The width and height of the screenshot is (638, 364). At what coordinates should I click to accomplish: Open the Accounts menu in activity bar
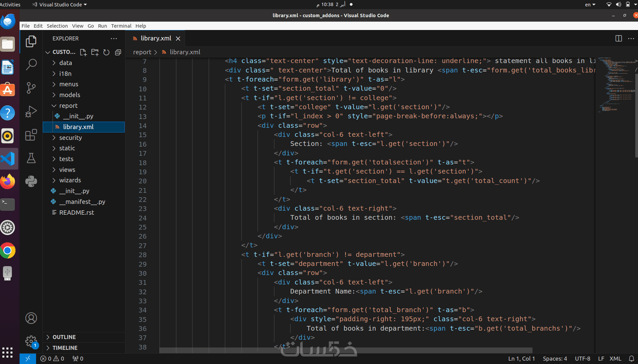(x=31, y=318)
